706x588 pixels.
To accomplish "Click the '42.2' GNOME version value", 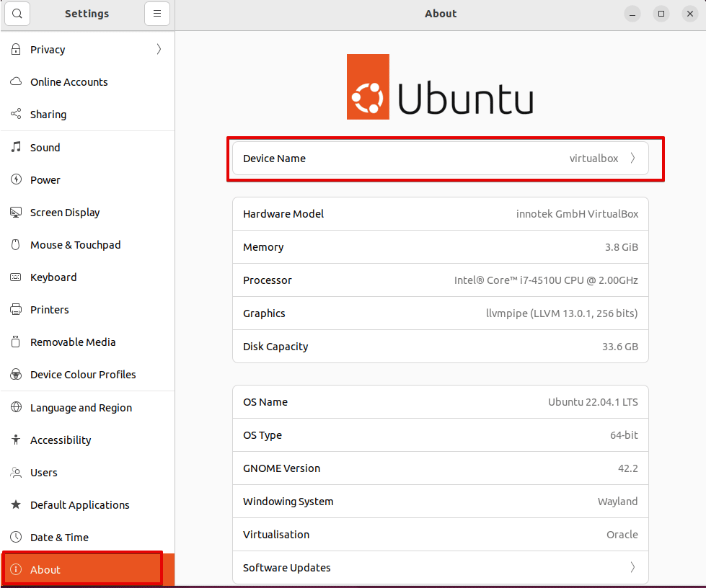I will pyautogui.click(x=627, y=468).
